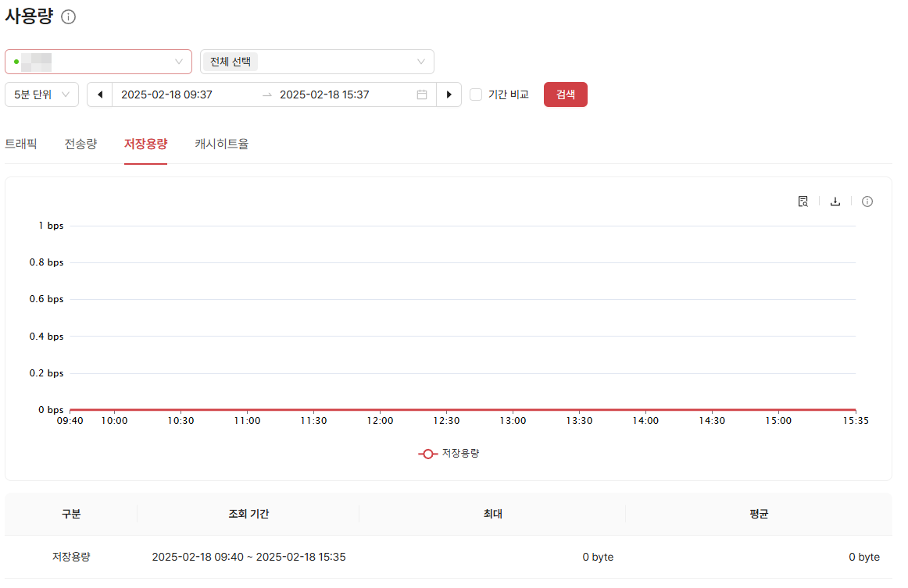This screenshot has width=908, height=588.
Task: Open the calendar icon in date range
Action: 422,94
